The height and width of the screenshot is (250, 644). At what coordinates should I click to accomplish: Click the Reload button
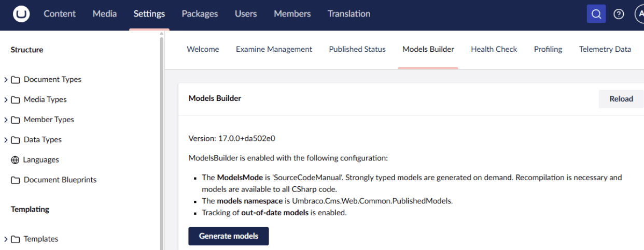[621, 99]
